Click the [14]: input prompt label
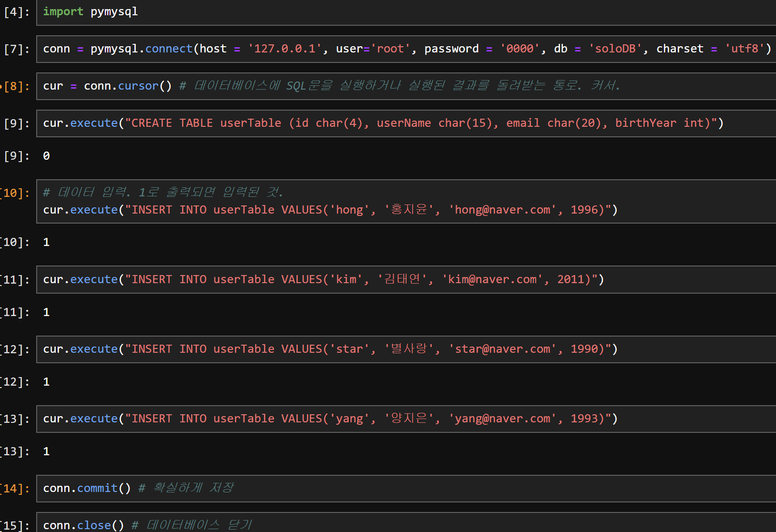Viewport: 776px width, 532px height. point(15,489)
